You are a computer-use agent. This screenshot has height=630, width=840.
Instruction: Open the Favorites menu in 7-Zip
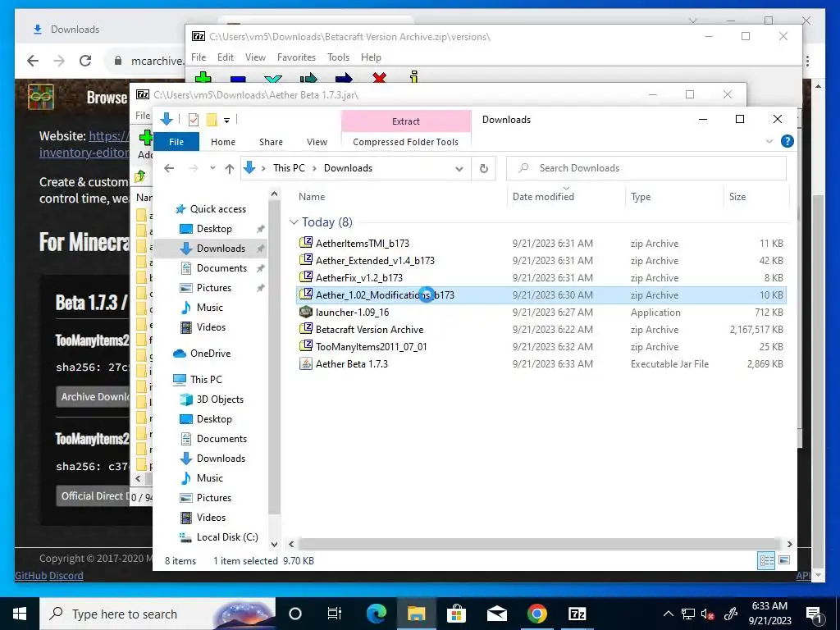296,57
